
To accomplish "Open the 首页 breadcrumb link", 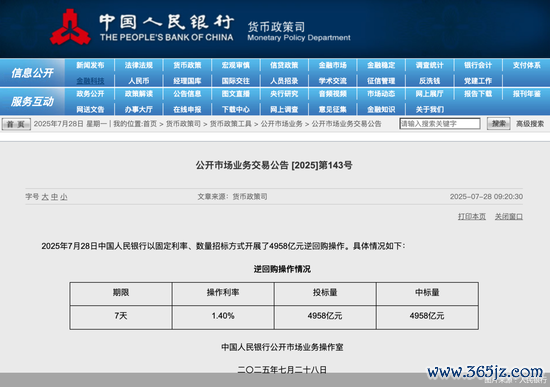I will click(150, 124).
